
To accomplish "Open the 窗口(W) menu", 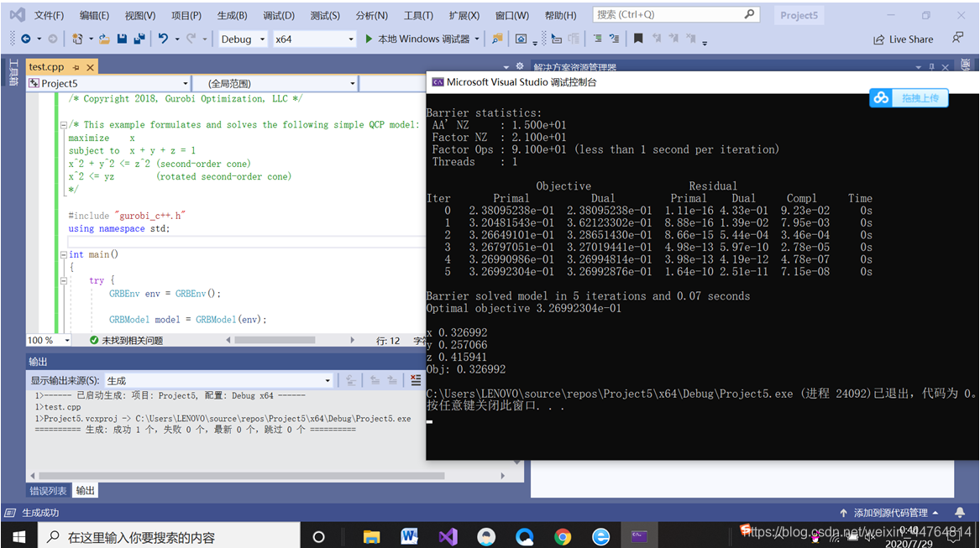I will point(512,15).
